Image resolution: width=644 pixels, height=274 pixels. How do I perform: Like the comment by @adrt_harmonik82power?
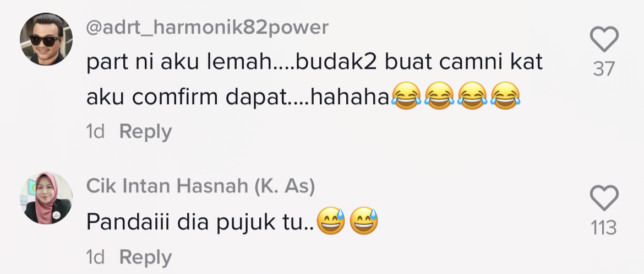[x=604, y=40]
